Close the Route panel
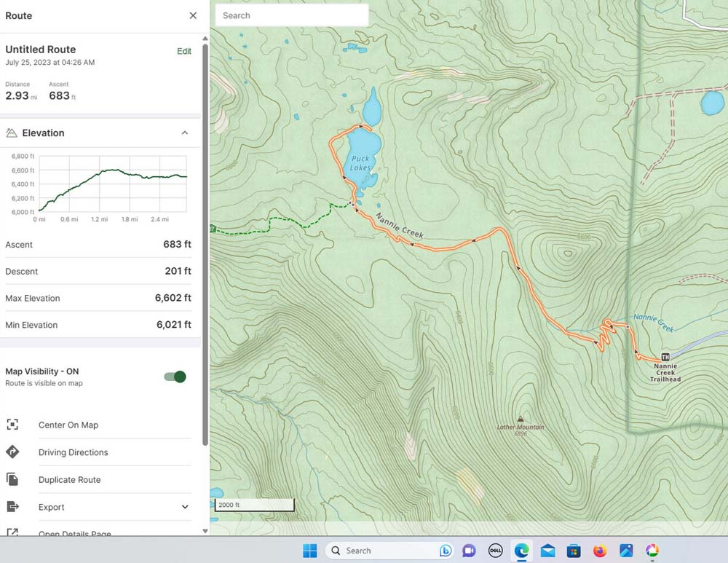The width and height of the screenshot is (728, 563). click(x=193, y=15)
